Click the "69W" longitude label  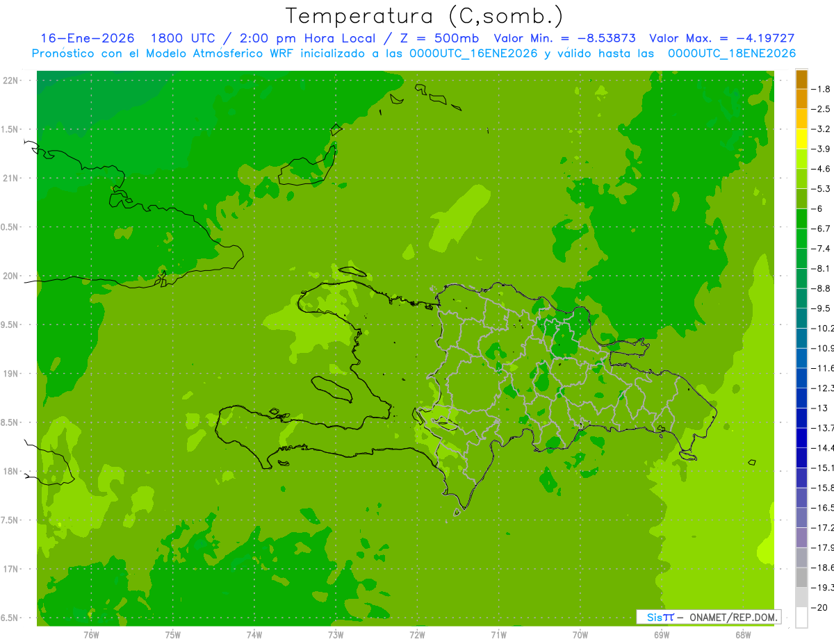(x=662, y=635)
